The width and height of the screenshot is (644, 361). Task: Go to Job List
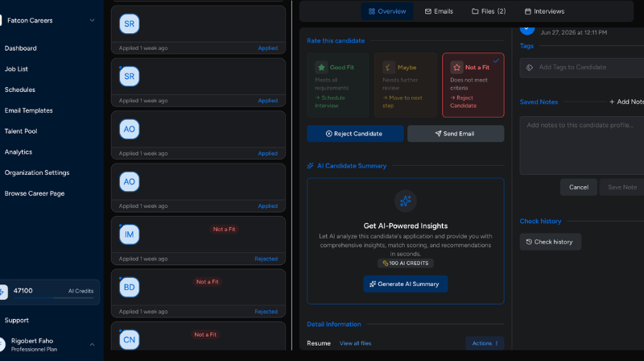[x=16, y=69]
